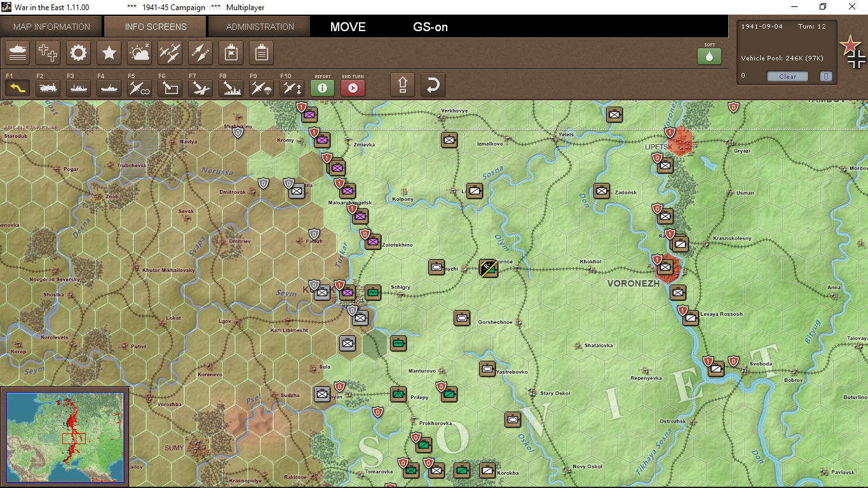868x488 pixels.
Task: Click the Bobrov town label
Action: point(794,380)
